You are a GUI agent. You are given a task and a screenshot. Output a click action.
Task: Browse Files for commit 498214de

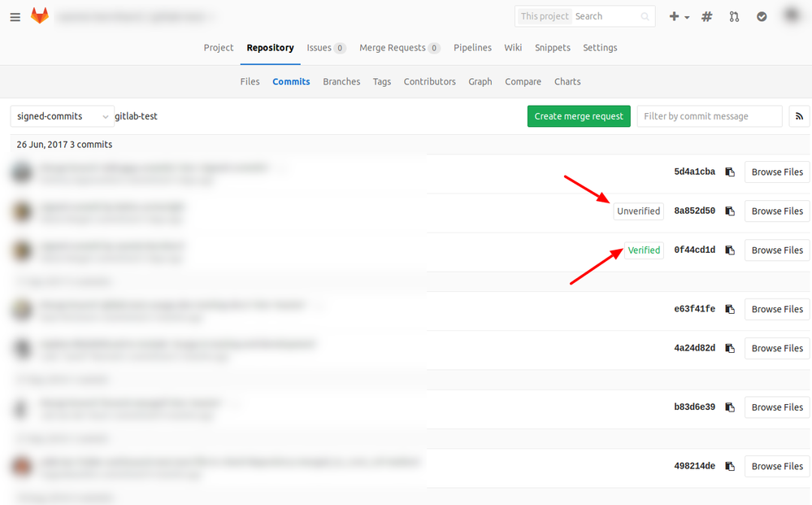pos(777,466)
